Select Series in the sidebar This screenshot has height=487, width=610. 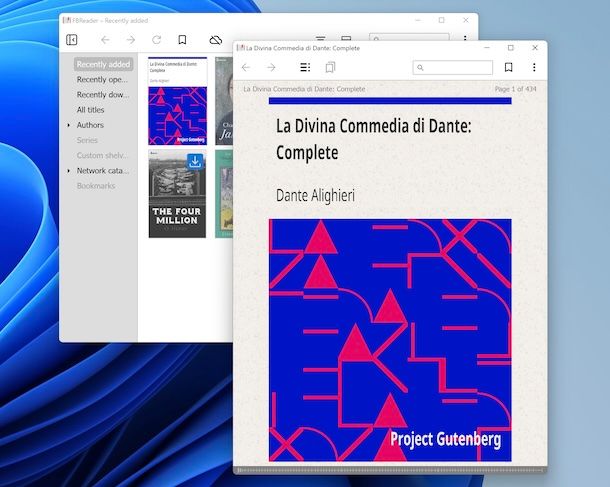87,140
